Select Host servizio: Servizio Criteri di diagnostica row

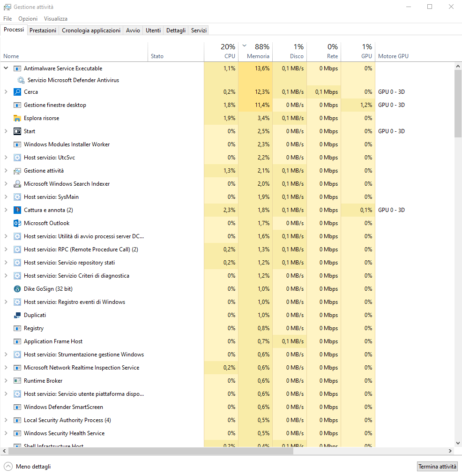coord(227,276)
